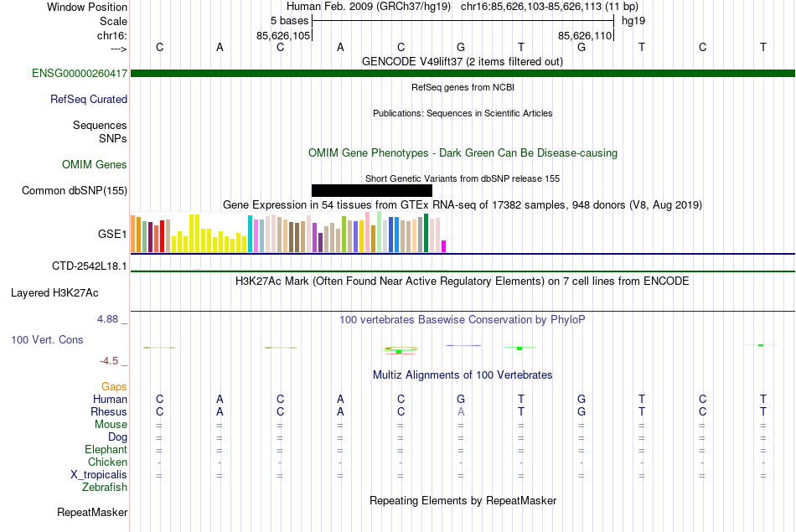Click Multiz Alignments of 100 Vertebrates title

point(463,375)
